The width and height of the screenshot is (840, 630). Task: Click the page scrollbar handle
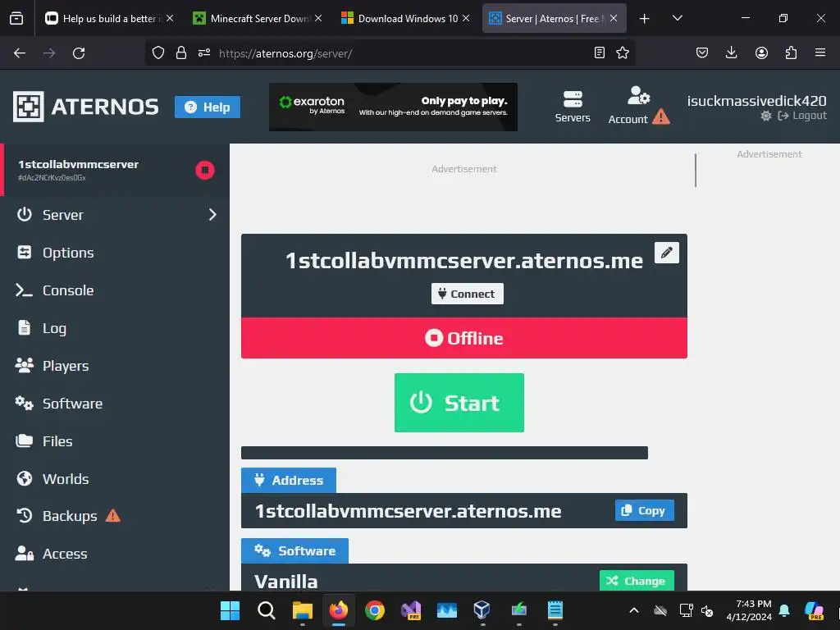click(x=696, y=171)
